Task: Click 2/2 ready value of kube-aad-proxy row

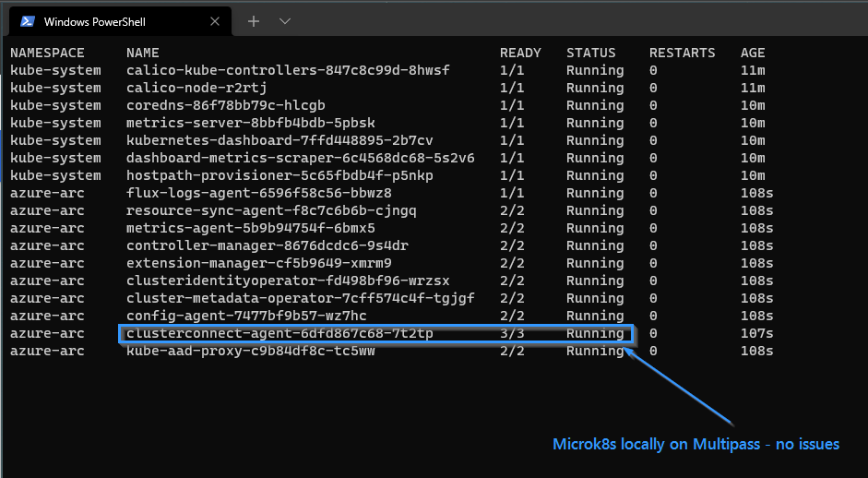Action: coord(512,352)
